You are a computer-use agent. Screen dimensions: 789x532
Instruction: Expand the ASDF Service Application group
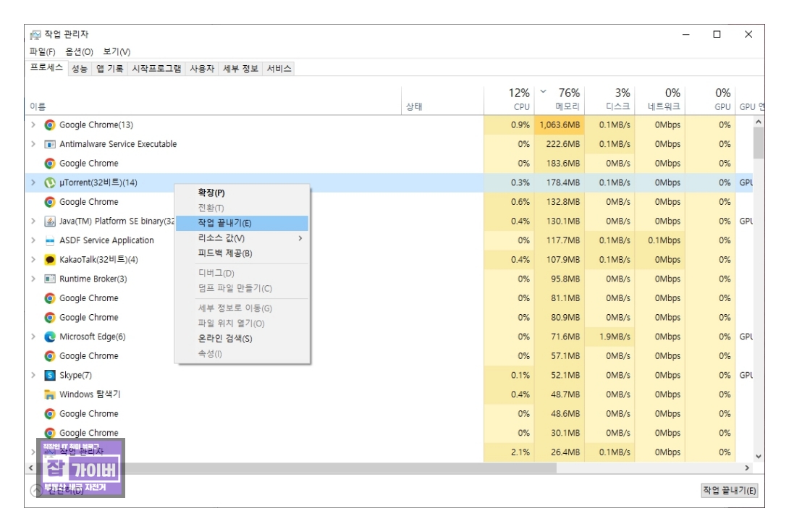pos(33,240)
